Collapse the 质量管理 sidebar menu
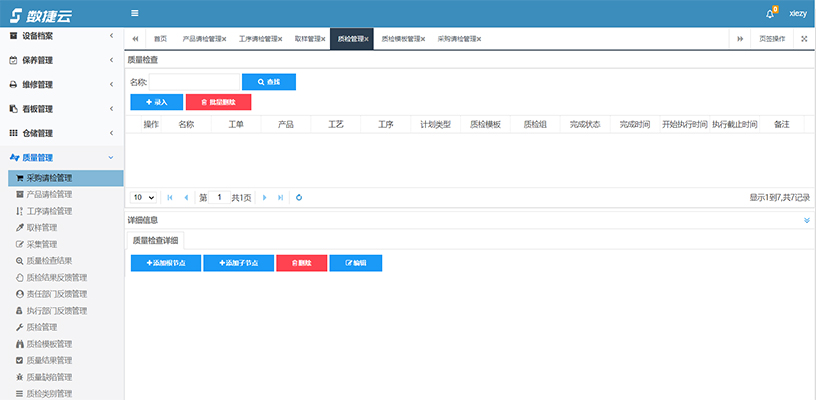816x400 pixels. tap(110, 157)
